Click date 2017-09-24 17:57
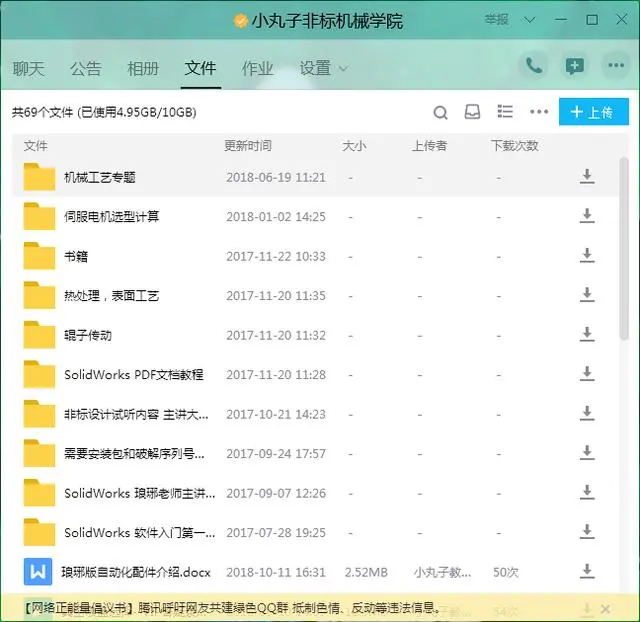The height and width of the screenshot is (622, 640). tap(276, 453)
